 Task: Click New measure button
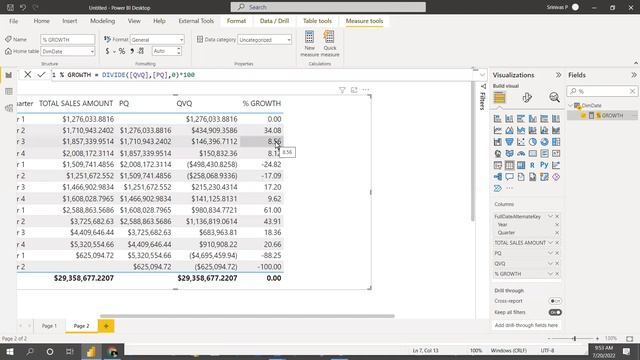309,43
